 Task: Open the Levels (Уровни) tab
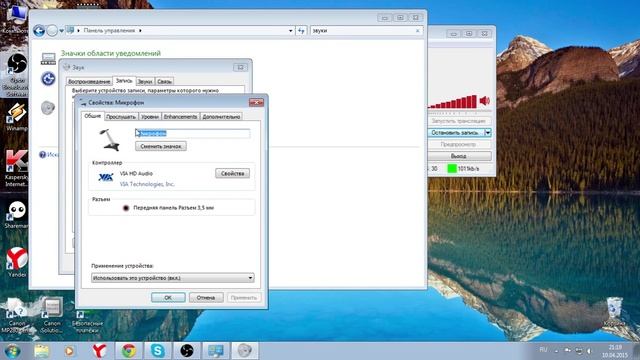(x=150, y=117)
